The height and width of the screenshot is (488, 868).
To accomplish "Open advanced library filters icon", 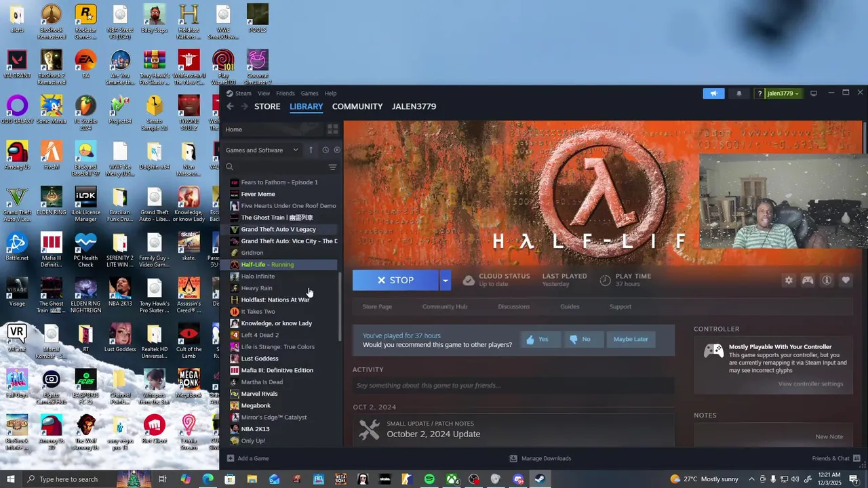I will click(x=332, y=167).
